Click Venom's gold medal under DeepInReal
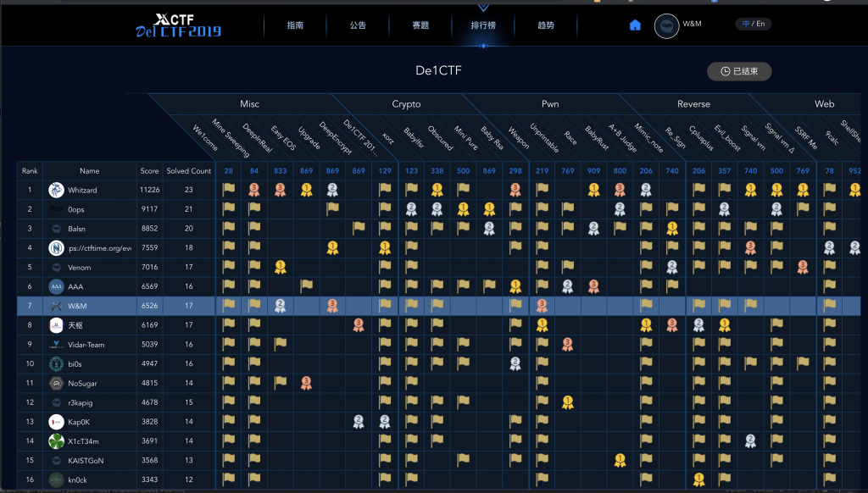This screenshot has width=868, height=493. coord(280,267)
